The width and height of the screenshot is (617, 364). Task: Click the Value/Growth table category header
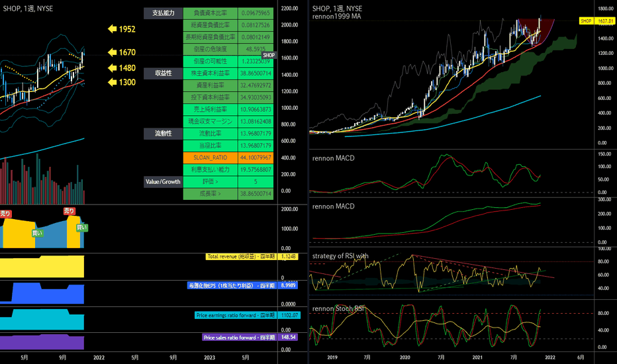pos(164,182)
